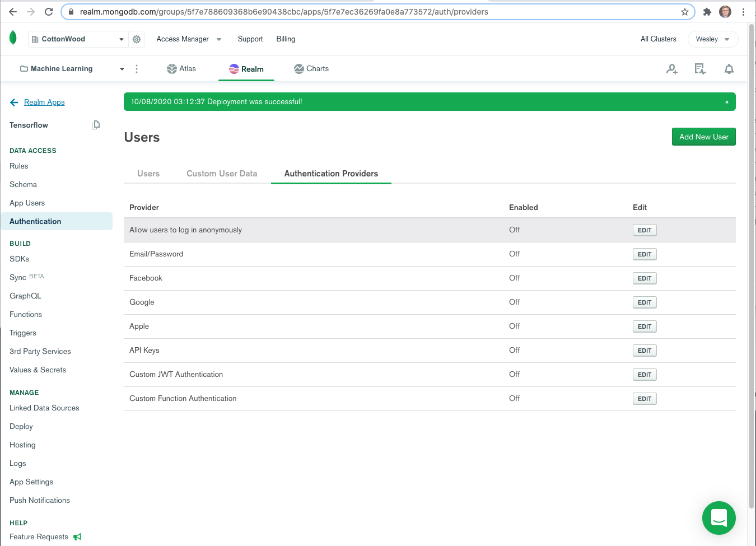The height and width of the screenshot is (546, 756).
Task: Open the Machine Learning project dropdown
Action: click(x=72, y=69)
